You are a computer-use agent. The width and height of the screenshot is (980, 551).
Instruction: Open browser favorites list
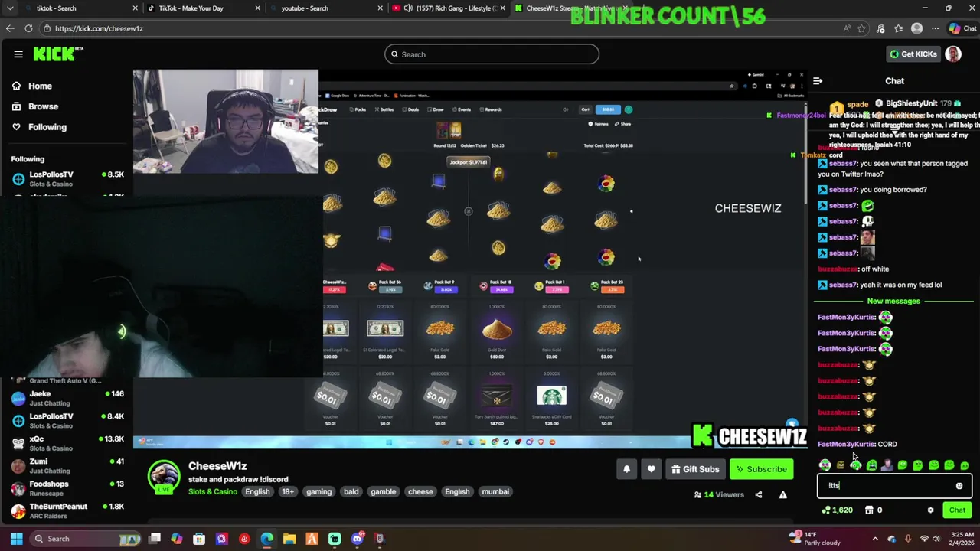899,28
